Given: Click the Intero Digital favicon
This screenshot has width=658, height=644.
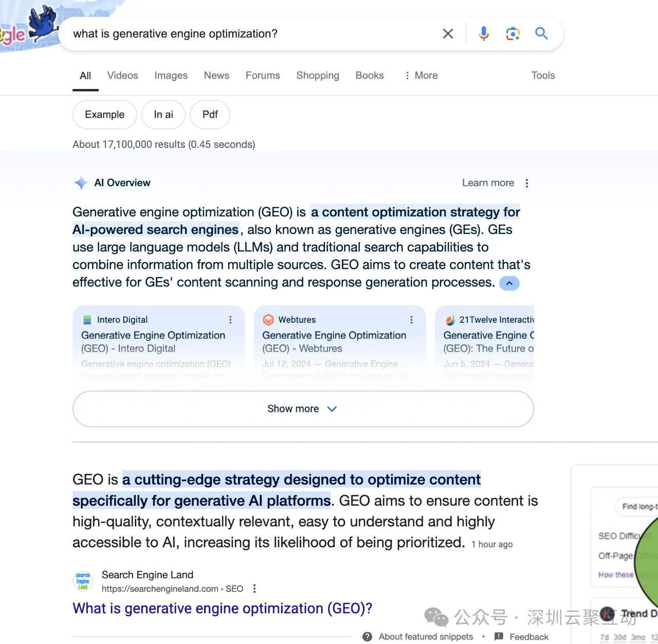Looking at the screenshot, I should pos(87,320).
